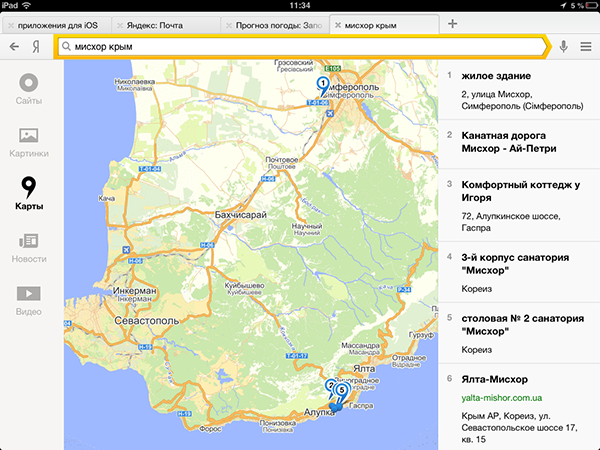Click "Кореиз" under столовая № 2
The height and width of the screenshot is (450, 600).
(476, 350)
